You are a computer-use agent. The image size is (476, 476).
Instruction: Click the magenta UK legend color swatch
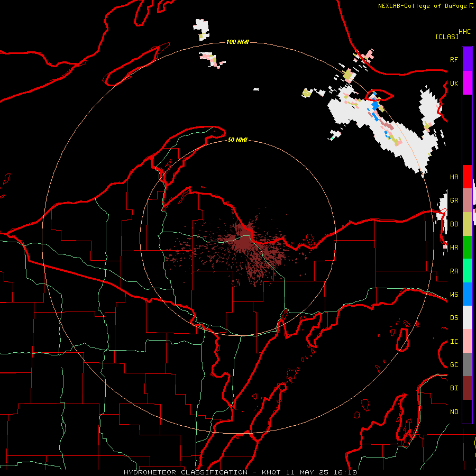coord(467,83)
